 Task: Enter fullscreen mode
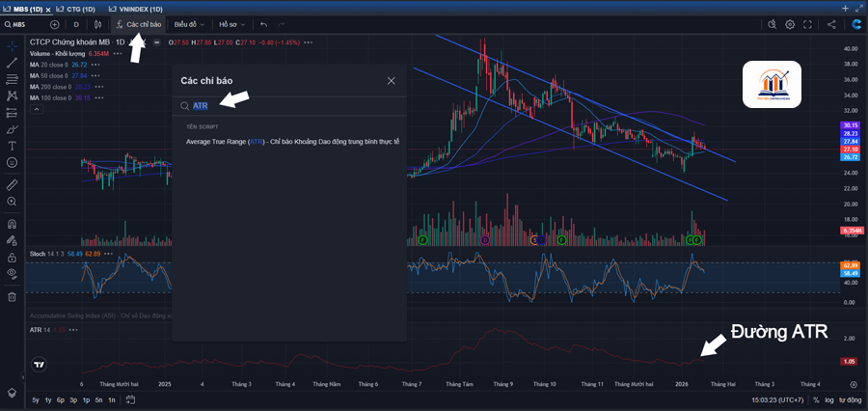click(807, 24)
